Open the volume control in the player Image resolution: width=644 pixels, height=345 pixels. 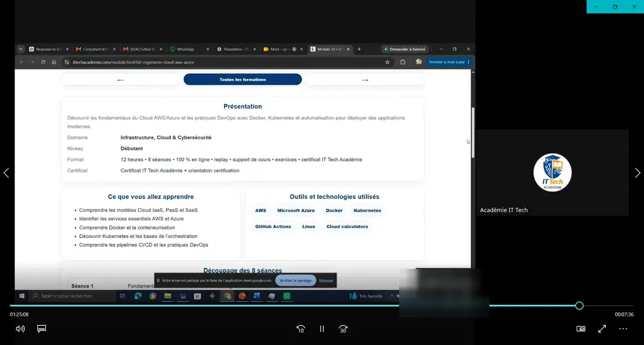pyautogui.click(x=20, y=329)
